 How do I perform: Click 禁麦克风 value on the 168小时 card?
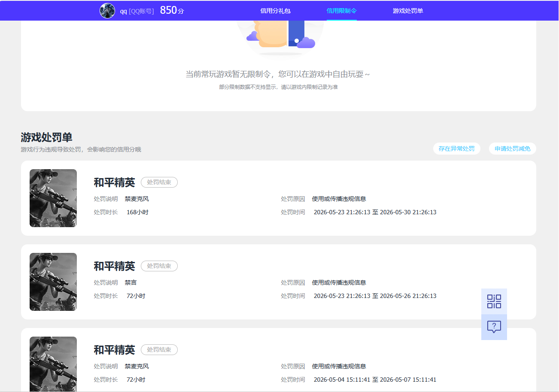[137, 199]
